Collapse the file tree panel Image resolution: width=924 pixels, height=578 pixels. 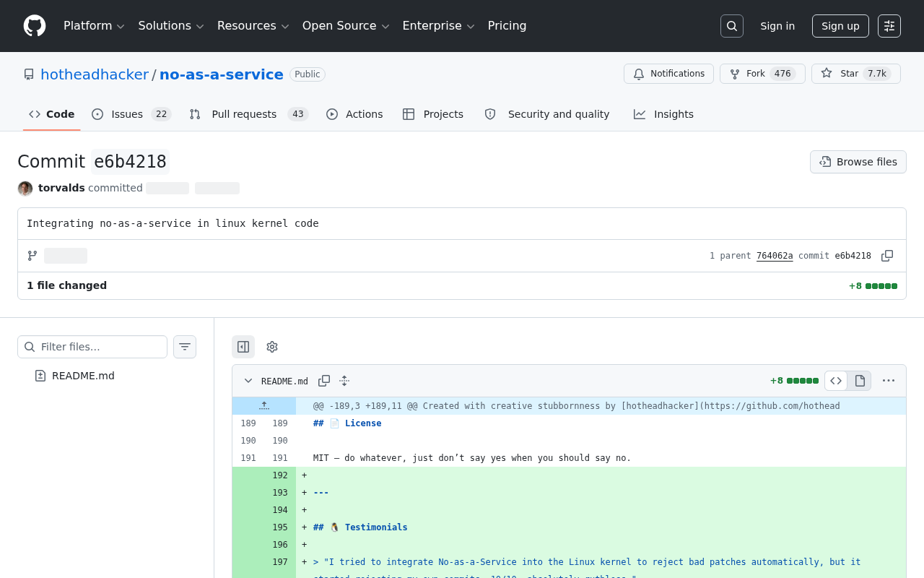coord(243,347)
